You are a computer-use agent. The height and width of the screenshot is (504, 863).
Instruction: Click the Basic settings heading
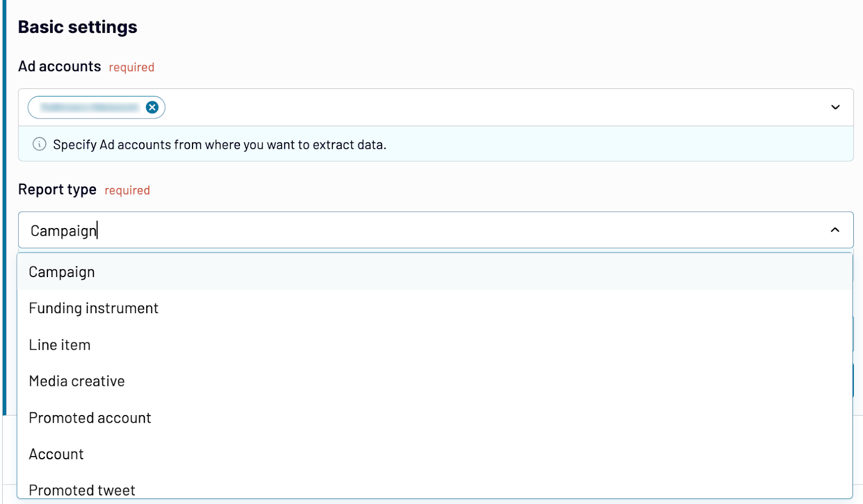[x=78, y=27]
